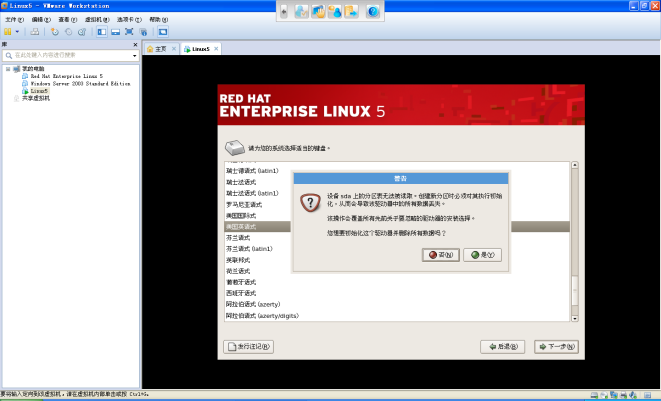Viewport: 661px width, 401px height.
Task: Close the library panel
Action: pos(135,45)
